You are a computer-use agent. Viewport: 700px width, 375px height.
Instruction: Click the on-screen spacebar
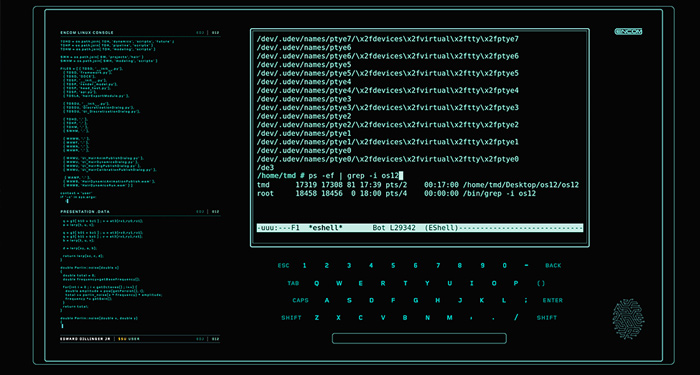419,338
